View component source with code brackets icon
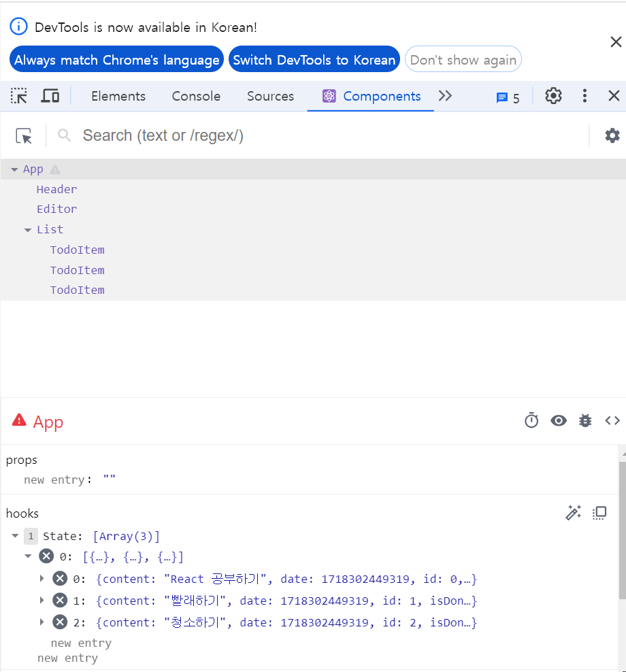 click(612, 420)
